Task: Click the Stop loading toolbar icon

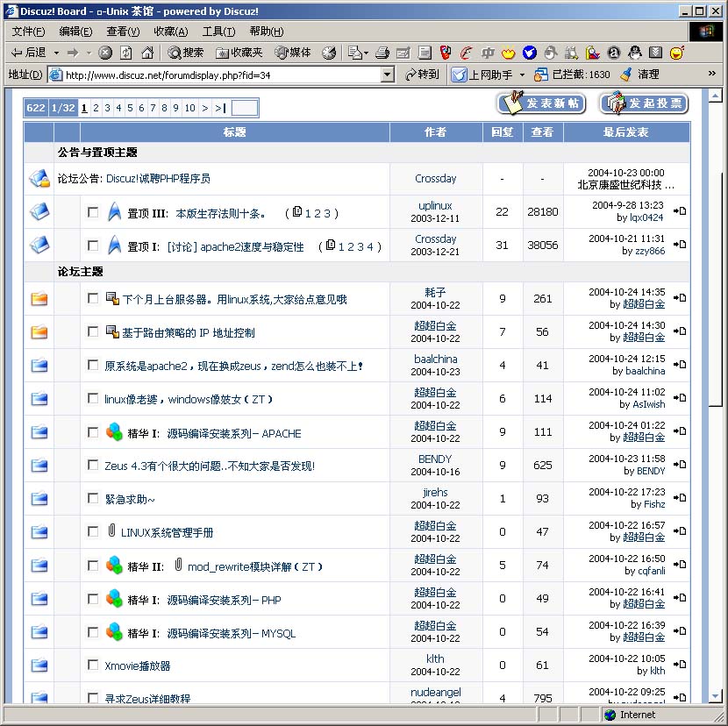Action: [x=105, y=53]
